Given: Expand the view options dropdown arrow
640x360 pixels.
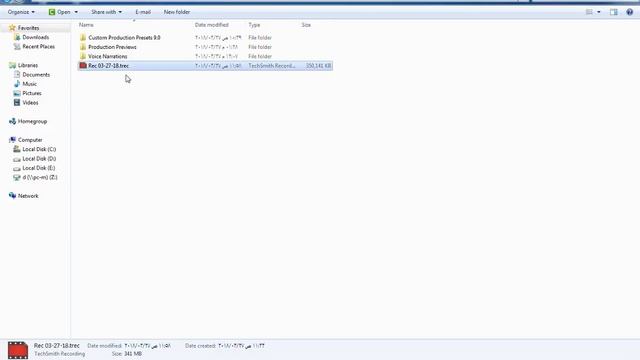Looking at the screenshot, I should click(x=599, y=12).
